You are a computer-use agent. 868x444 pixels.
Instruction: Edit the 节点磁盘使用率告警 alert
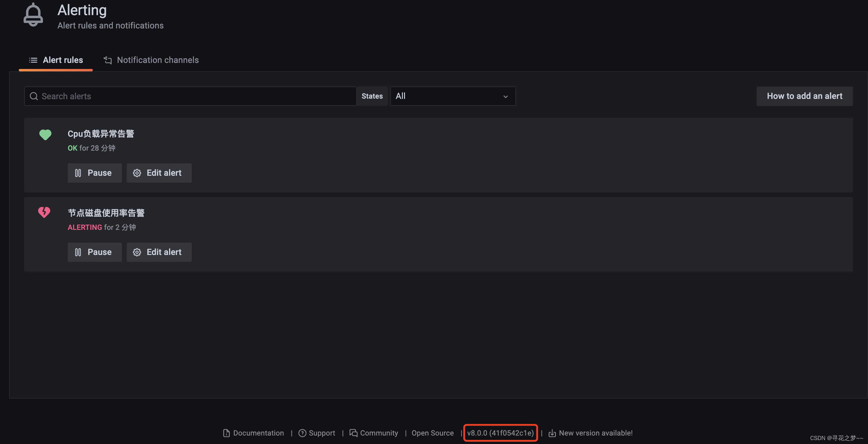pos(159,252)
